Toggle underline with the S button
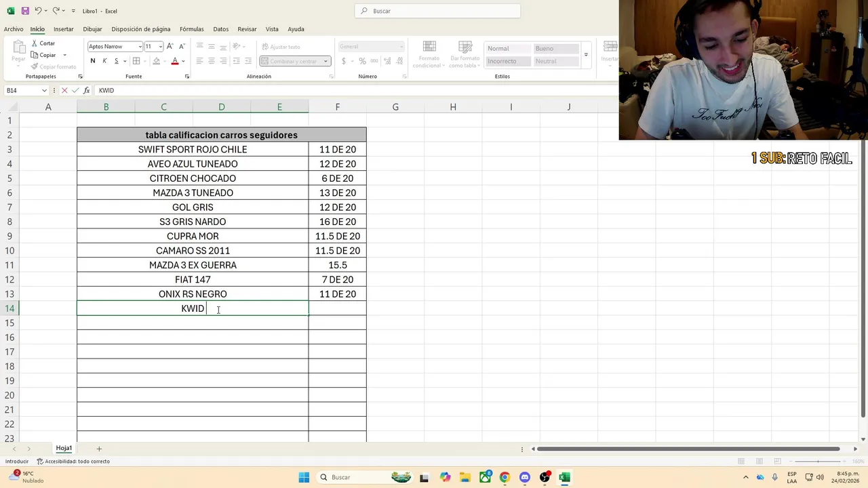868x488 pixels. [116, 61]
